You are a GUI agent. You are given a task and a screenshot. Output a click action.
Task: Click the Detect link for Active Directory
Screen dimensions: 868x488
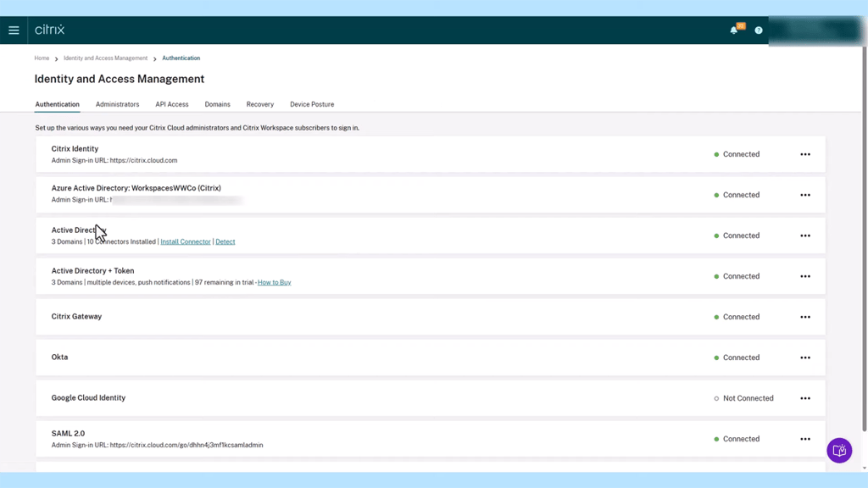[225, 241]
